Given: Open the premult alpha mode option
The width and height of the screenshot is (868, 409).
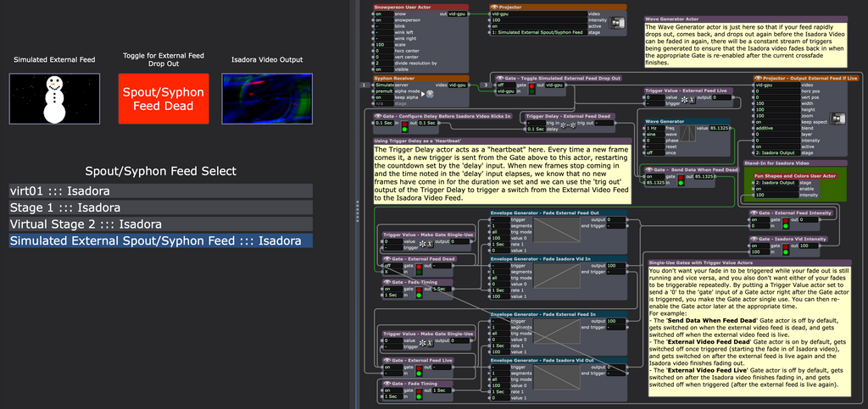Looking at the screenshot, I should 384,91.
